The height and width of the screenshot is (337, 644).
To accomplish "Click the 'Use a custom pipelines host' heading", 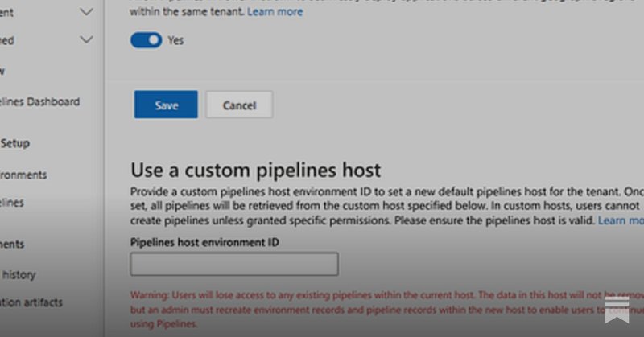I will click(255, 170).
